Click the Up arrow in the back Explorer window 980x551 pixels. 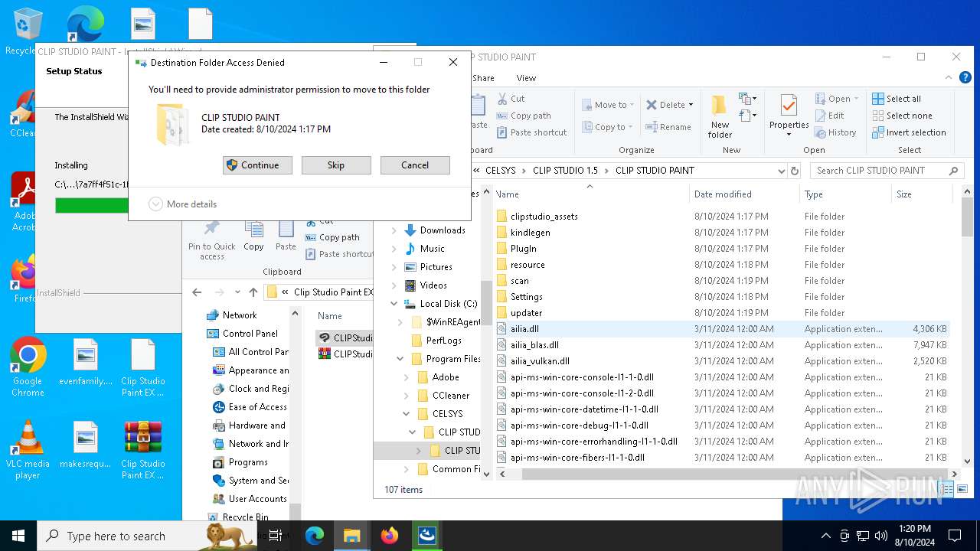click(x=253, y=292)
